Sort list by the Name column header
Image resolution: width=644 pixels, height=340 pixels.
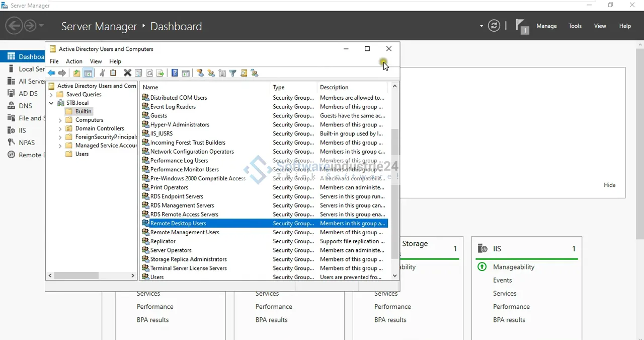[204, 87]
